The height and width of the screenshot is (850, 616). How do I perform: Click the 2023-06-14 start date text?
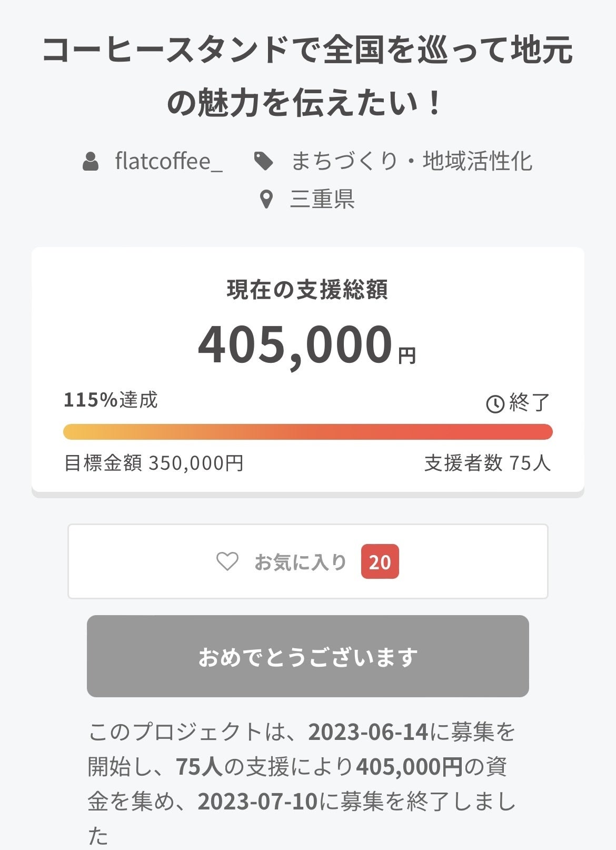click(368, 732)
